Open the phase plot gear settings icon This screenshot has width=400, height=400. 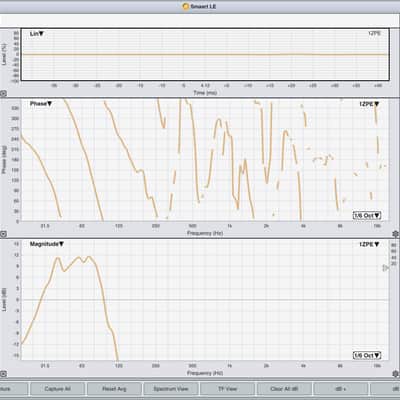coord(396,234)
